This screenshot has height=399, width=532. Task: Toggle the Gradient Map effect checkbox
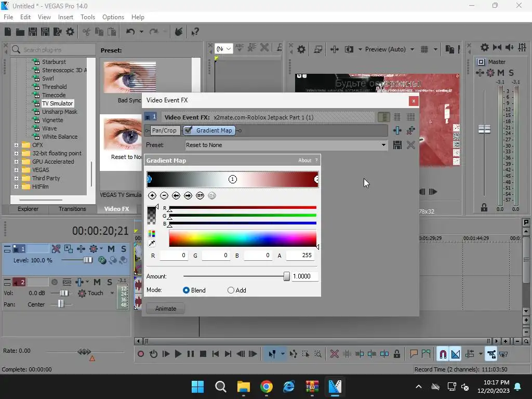188,130
